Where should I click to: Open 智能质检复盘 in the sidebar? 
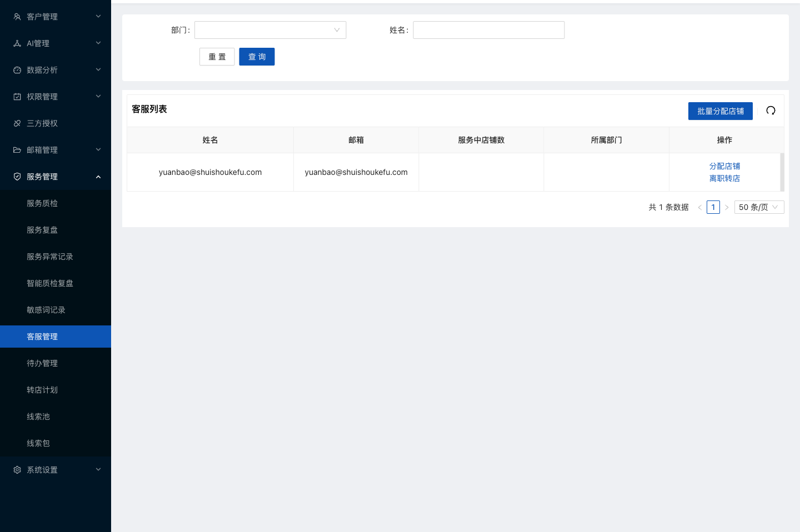[56, 283]
